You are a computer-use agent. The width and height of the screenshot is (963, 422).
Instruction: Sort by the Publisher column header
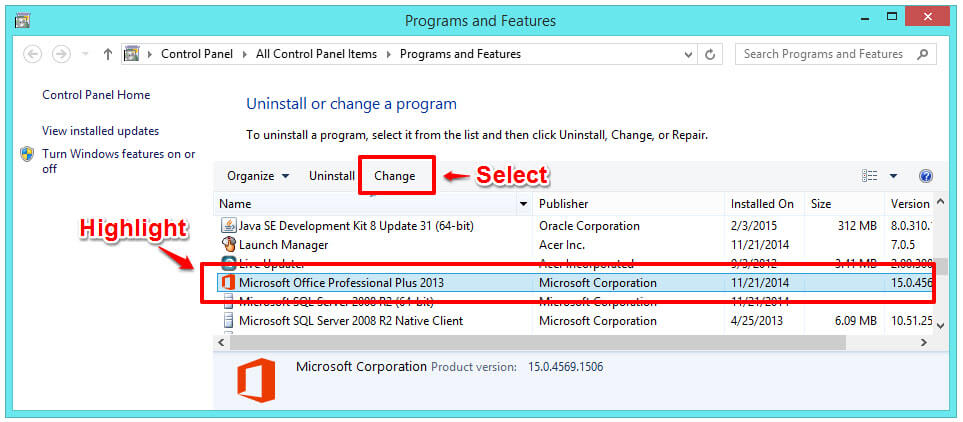[x=563, y=204]
